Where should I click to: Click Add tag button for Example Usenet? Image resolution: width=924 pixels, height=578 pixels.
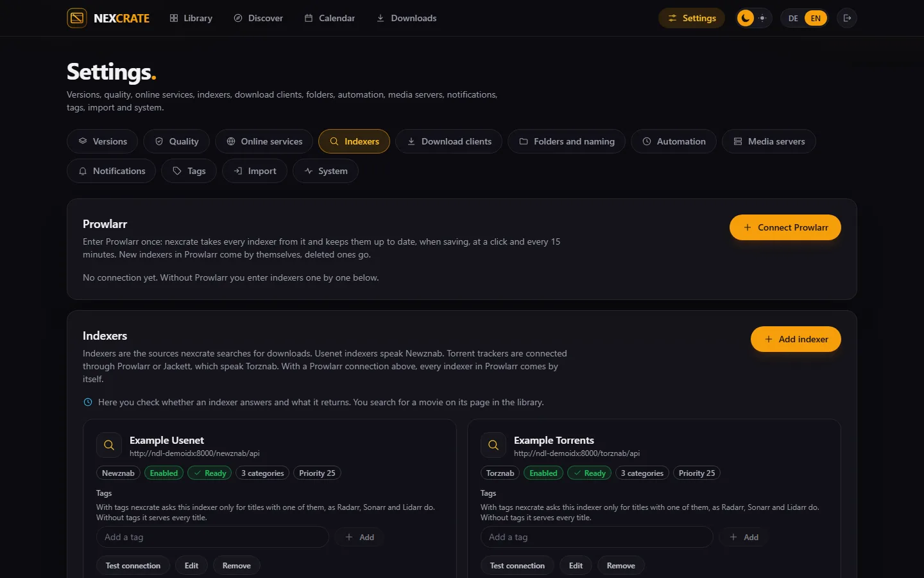359,537
